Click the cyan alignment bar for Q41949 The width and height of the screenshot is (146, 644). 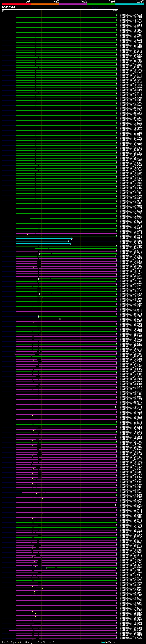coord(44,244)
